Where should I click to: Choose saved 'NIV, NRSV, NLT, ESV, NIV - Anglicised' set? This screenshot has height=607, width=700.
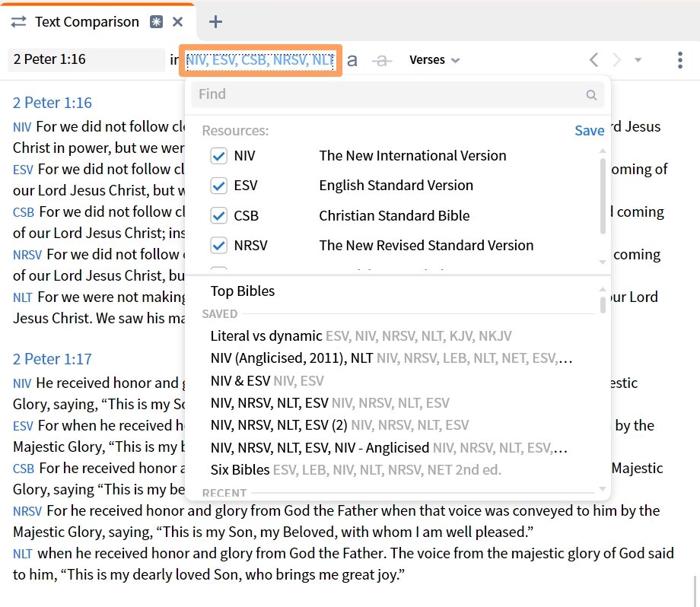[389, 447]
